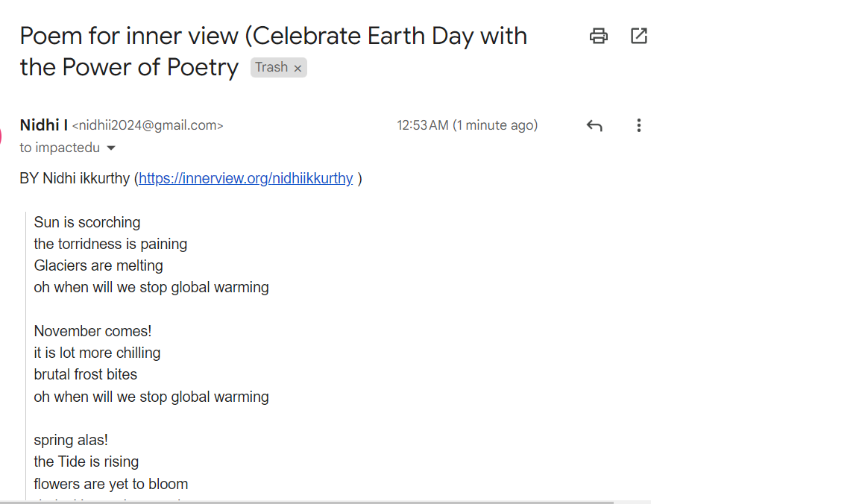Open the three-dot More options menu

pos(638,125)
